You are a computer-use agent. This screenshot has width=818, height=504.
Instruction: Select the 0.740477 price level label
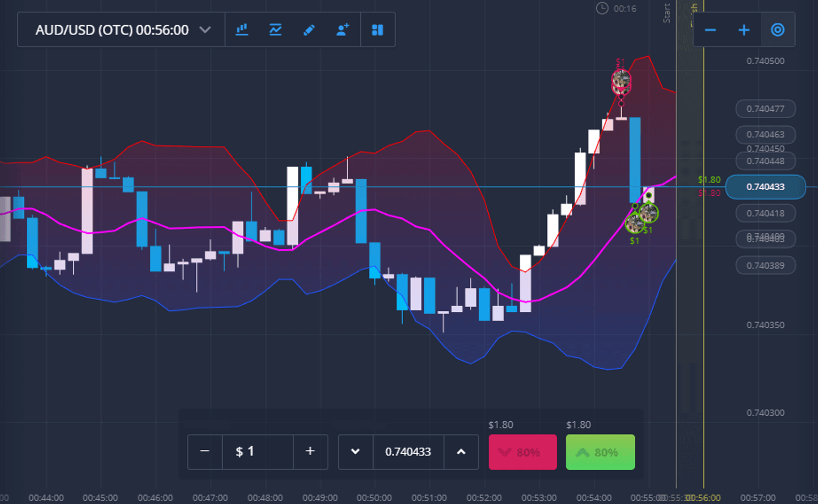click(x=765, y=109)
